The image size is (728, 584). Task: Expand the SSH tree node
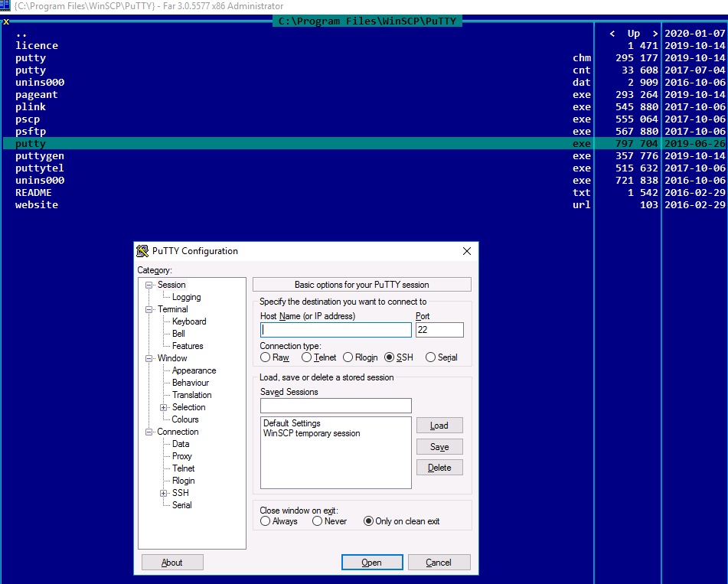[x=163, y=493]
